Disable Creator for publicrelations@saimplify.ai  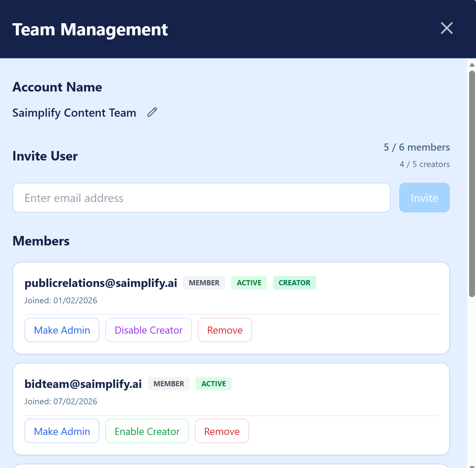pos(148,330)
